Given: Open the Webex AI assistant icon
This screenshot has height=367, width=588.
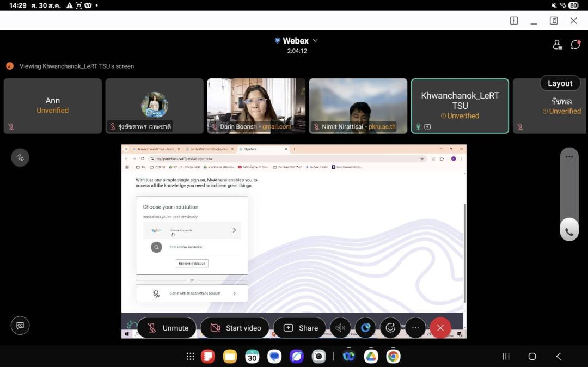Looking at the screenshot, I should pos(365,328).
